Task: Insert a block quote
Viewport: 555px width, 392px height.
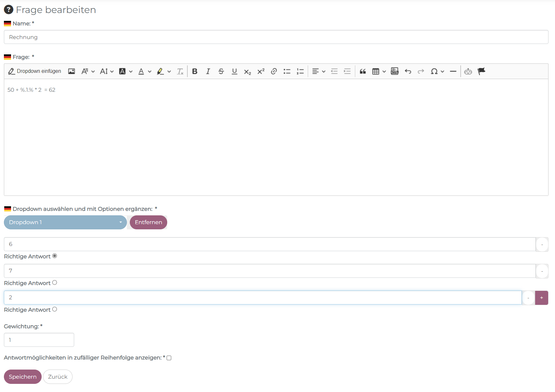Action: pyautogui.click(x=363, y=71)
